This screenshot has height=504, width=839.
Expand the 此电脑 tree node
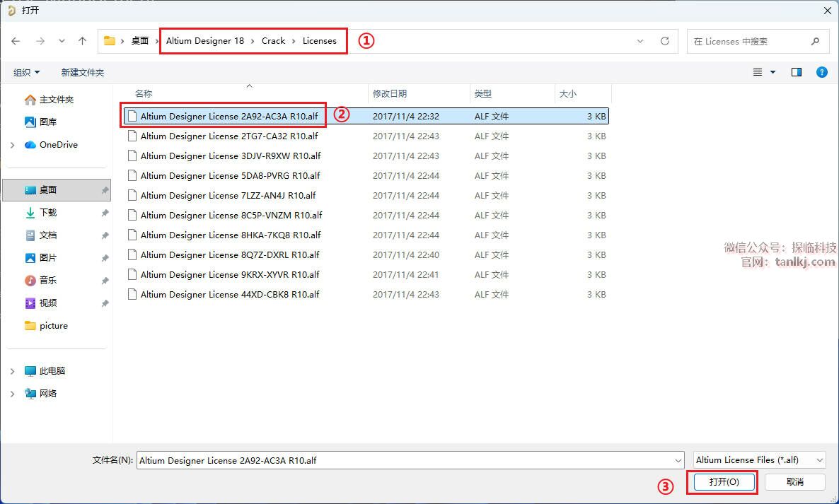(12, 371)
